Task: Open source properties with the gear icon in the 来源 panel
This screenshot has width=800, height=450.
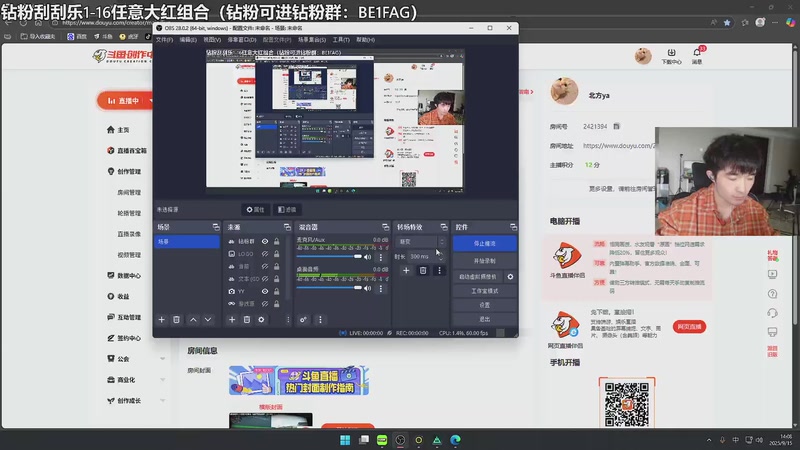Action: coord(261,319)
